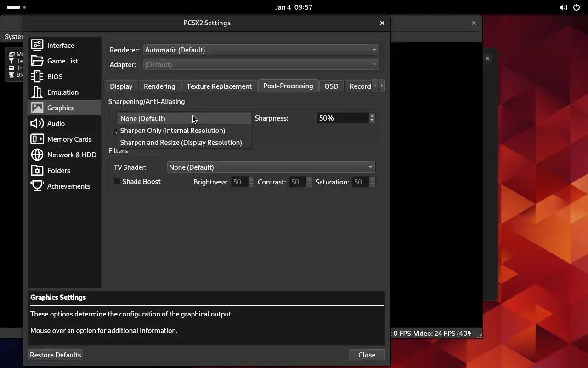Open the power menu icon in top bar
The width and height of the screenshot is (588, 368).
[577, 7]
